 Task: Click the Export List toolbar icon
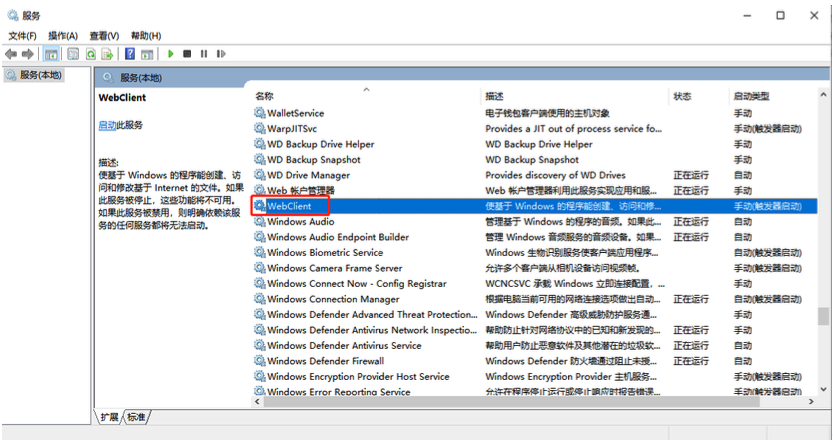[108, 54]
